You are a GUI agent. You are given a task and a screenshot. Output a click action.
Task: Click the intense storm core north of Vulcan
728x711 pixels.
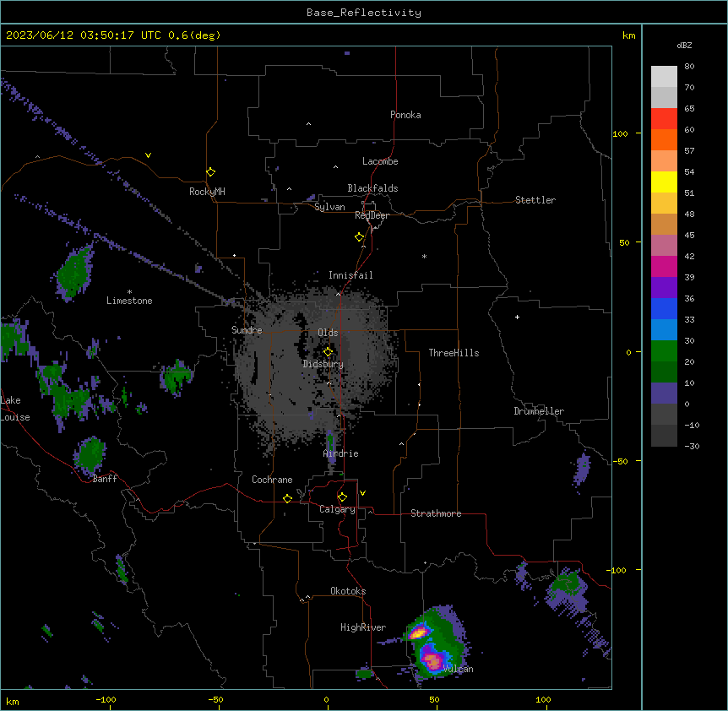tap(419, 632)
